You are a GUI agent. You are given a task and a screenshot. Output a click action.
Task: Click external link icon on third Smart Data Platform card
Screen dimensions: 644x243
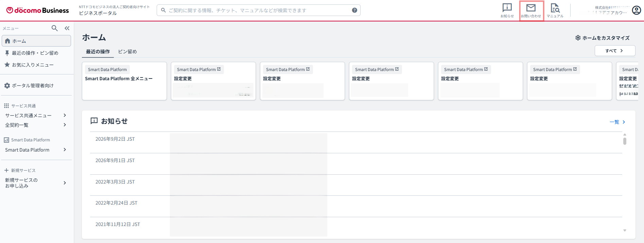tap(308, 69)
